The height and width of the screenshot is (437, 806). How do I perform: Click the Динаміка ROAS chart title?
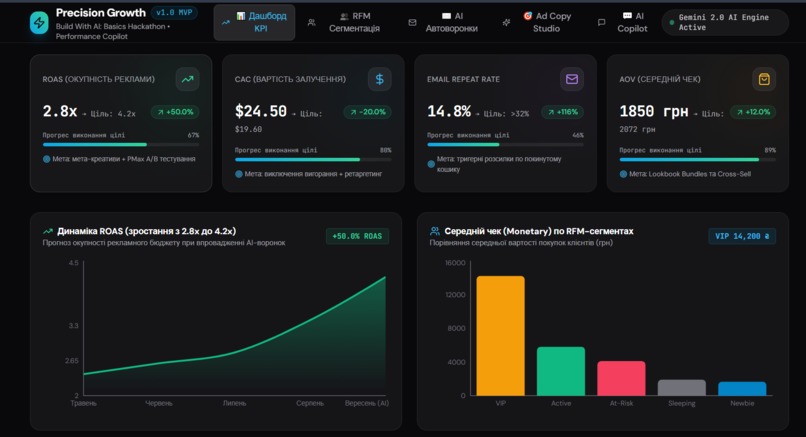(x=146, y=231)
